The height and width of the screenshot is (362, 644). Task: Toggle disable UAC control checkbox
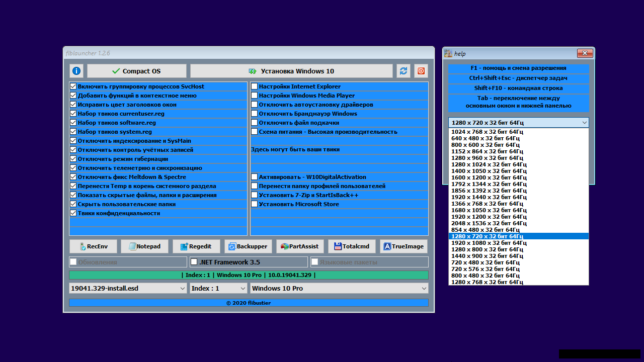click(73, 150)
